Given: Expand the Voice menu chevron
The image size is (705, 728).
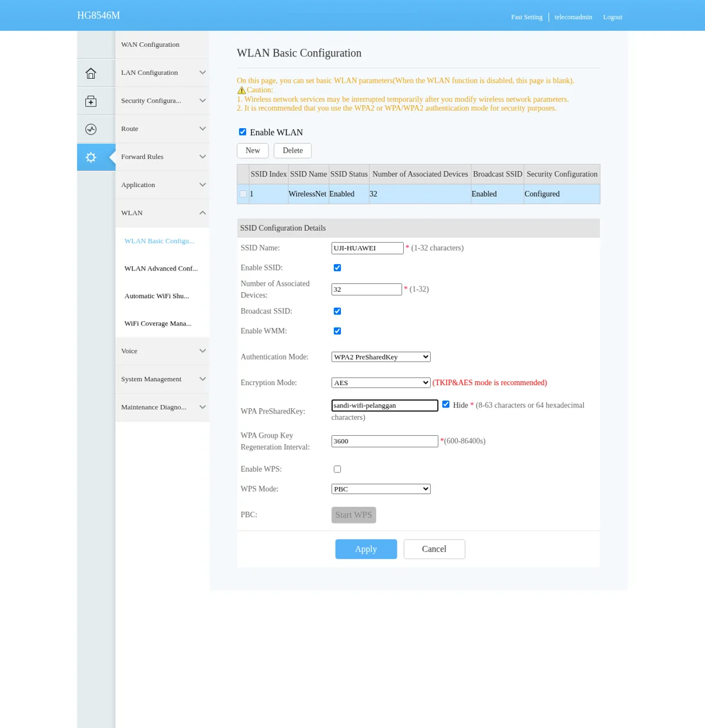Looking at the screenshot, I should [x=203, y=351].
